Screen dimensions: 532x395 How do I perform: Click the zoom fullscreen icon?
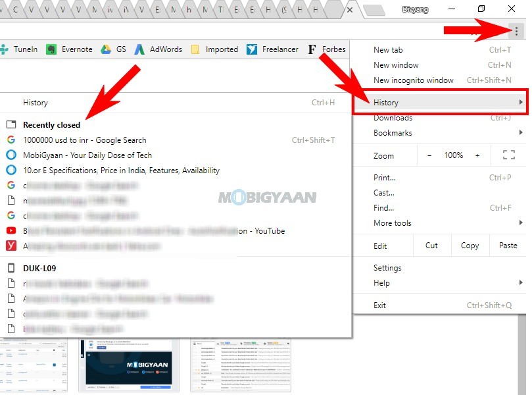[x=508, y=155]
